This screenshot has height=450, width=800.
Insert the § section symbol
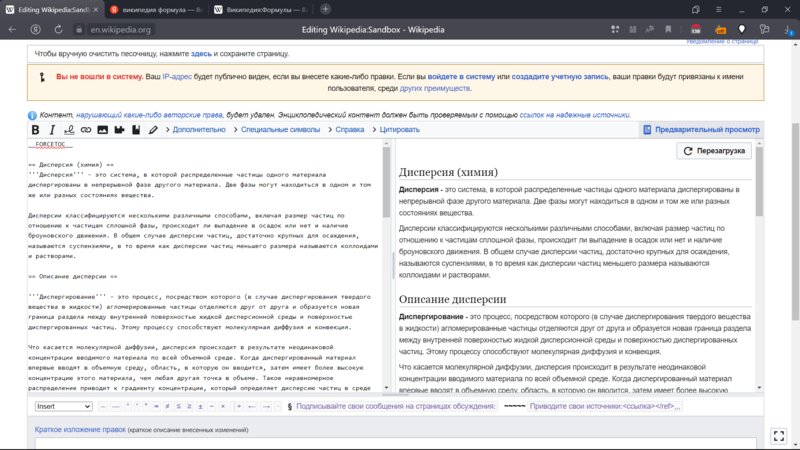point(290,407)
